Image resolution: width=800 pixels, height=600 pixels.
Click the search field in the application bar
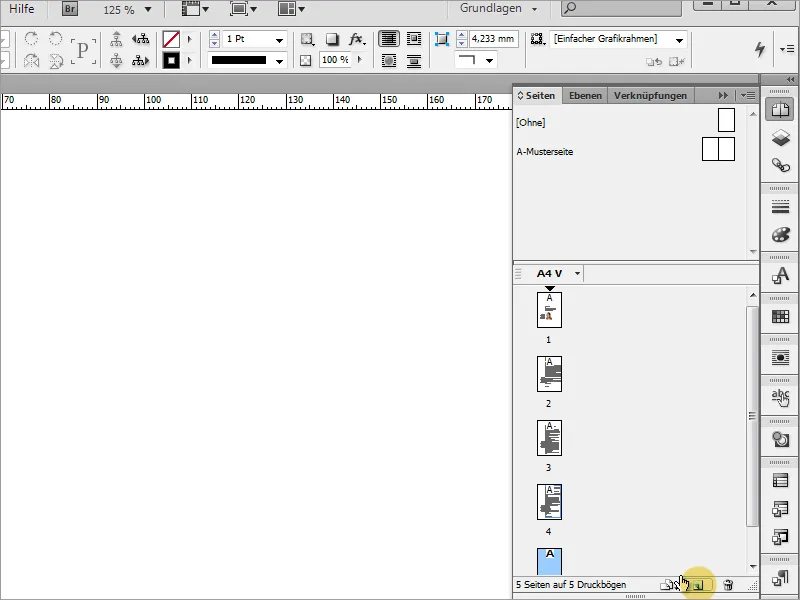pyautogui.click(x=621, y=8)
